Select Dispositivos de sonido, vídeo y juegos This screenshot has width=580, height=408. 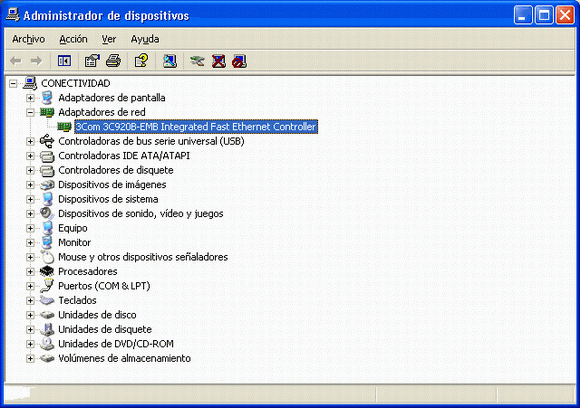(141, 213)
